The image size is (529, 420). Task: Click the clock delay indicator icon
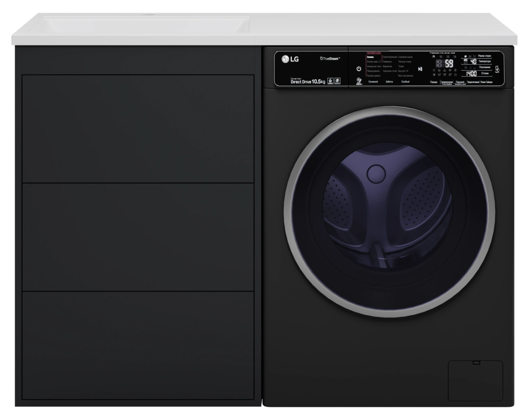click(x=434, y=70)
